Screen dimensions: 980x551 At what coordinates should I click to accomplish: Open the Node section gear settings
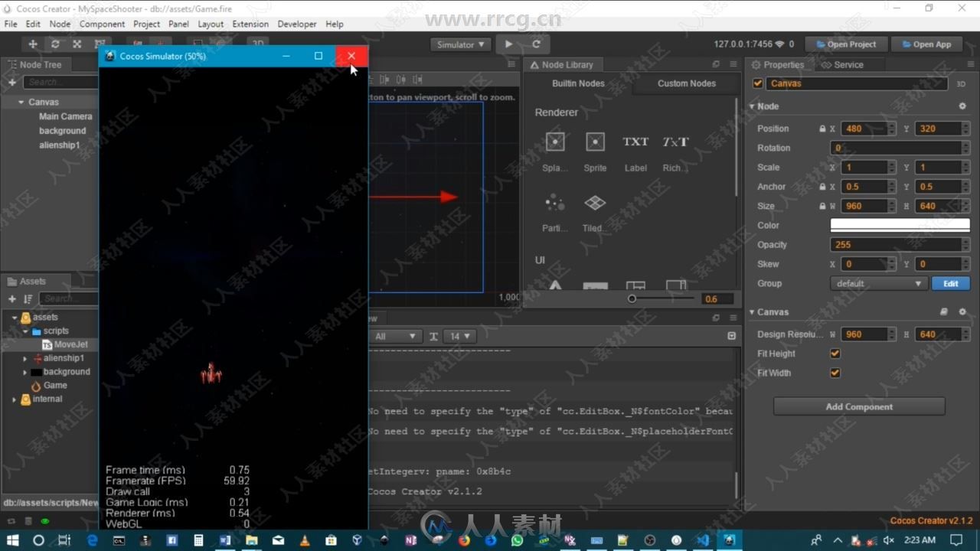click(962, 106)
